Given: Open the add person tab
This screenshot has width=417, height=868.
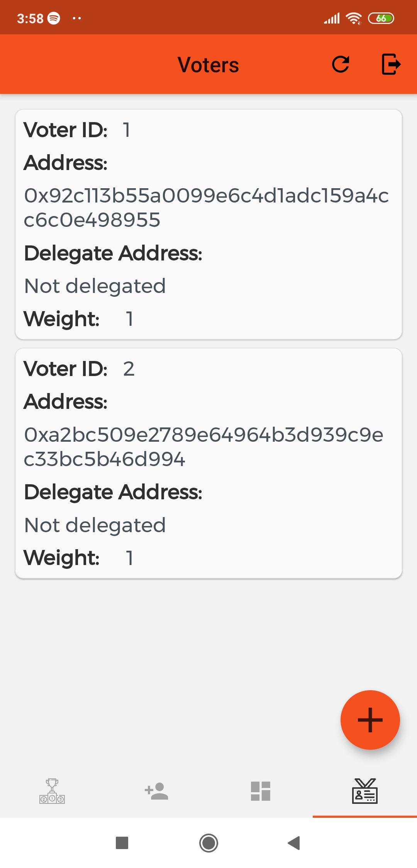Looking at the screenshot, I should 156,791.
